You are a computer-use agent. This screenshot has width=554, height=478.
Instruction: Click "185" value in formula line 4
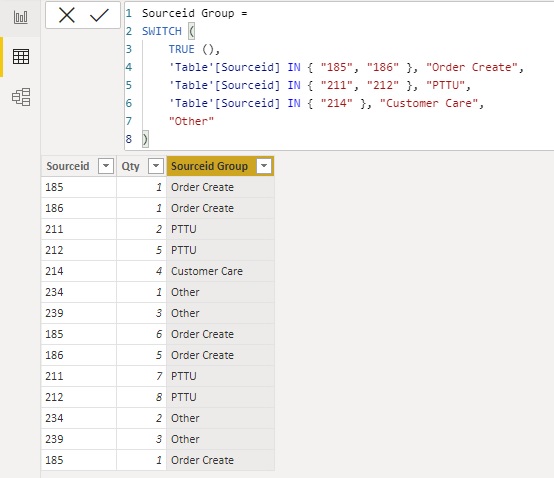336,67
